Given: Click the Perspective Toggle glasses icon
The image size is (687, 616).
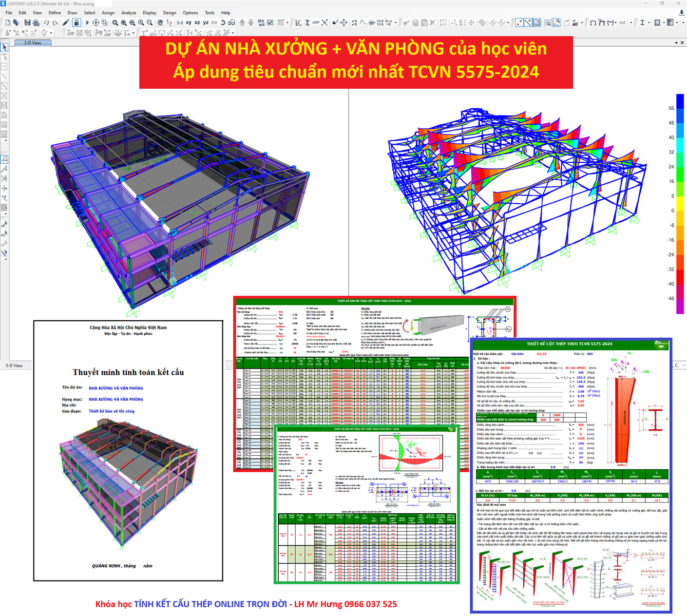Looking at the screenshot, I should coord(232,23).
